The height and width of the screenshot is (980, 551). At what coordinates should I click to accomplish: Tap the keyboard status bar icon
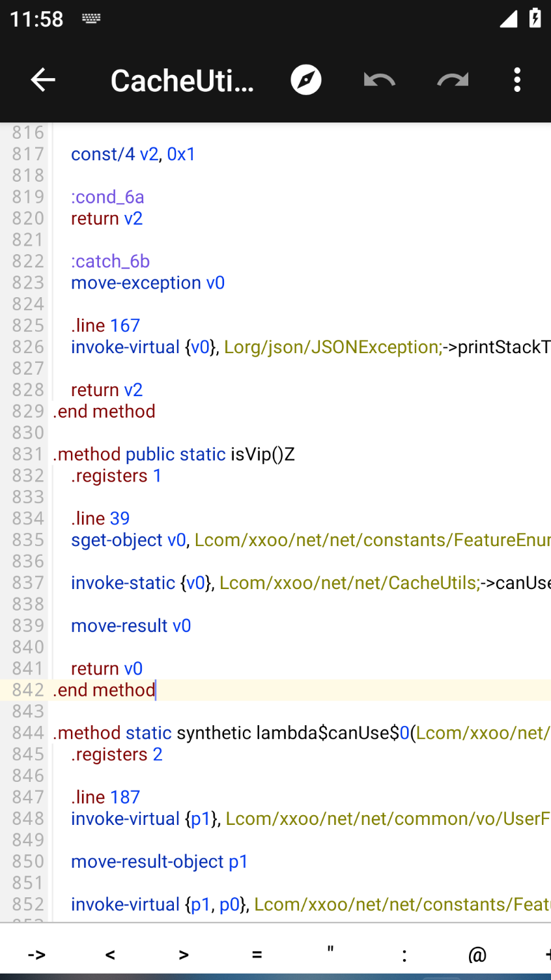click(91, 19)
